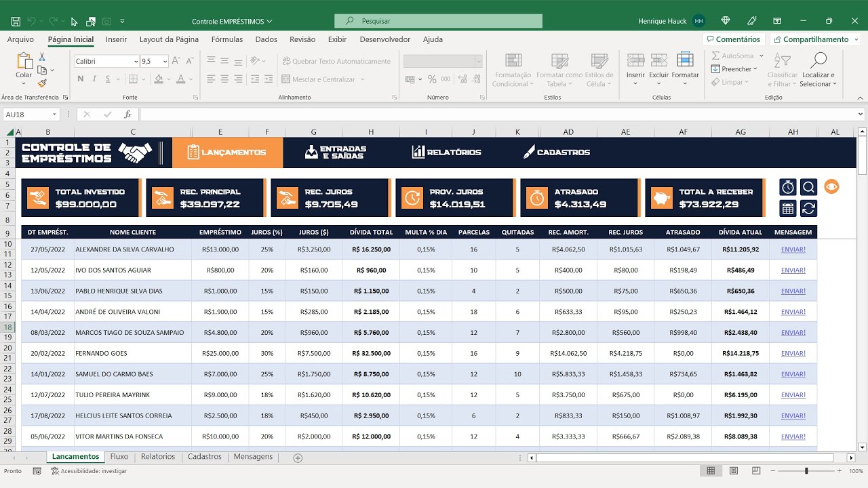Click the calendar icon on dashboard
The height and width of the screenshot is (488, 868).
point(788,208)
